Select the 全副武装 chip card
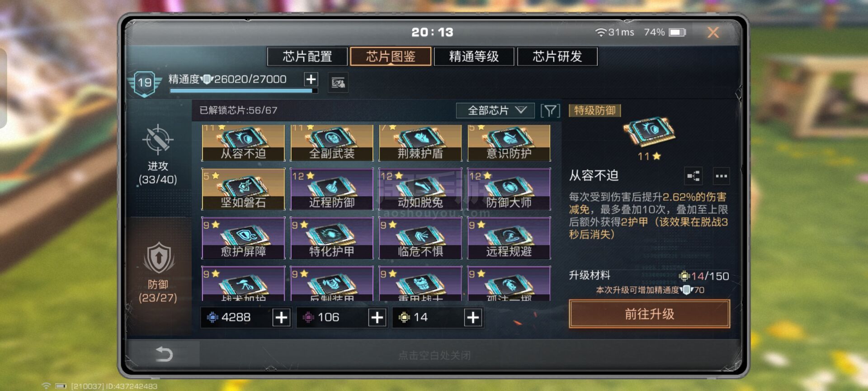This screenshot has height=391, width=868. 332,143
